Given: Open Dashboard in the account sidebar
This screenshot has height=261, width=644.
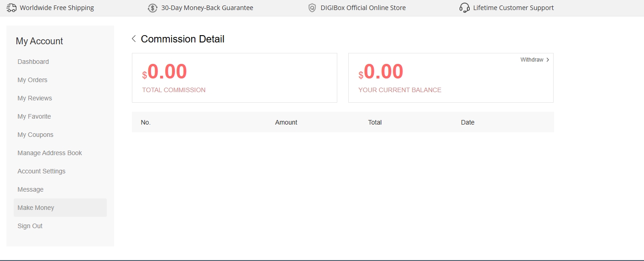Looking at the screenshot, I should [33, 62].
